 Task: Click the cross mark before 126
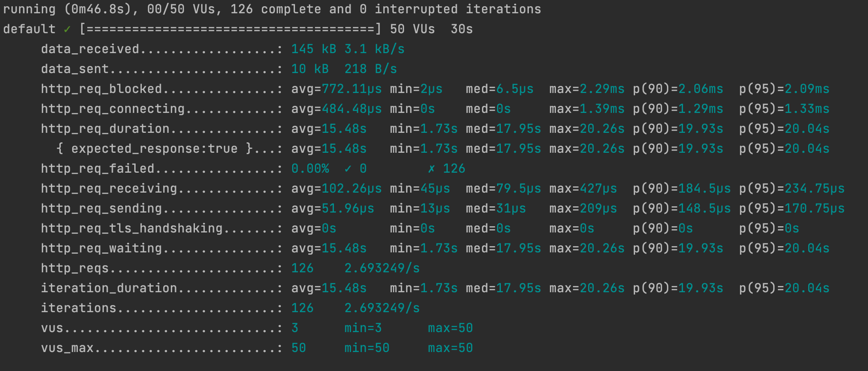click(x=431, y=168)
